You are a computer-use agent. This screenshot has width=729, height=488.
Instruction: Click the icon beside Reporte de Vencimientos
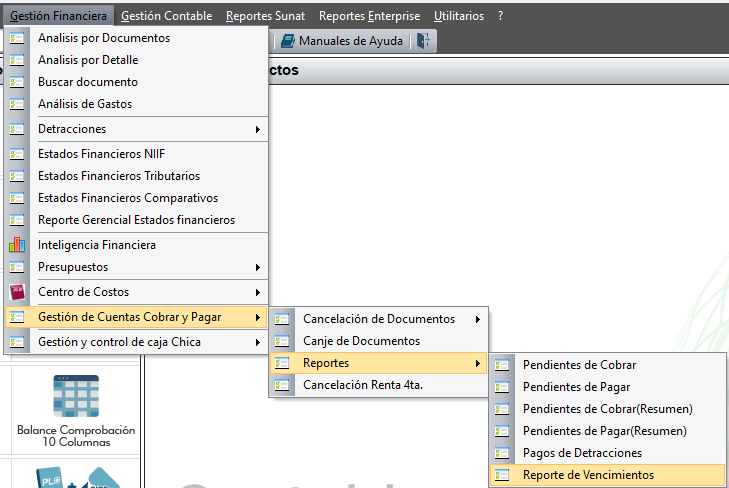tap(502, 475)
